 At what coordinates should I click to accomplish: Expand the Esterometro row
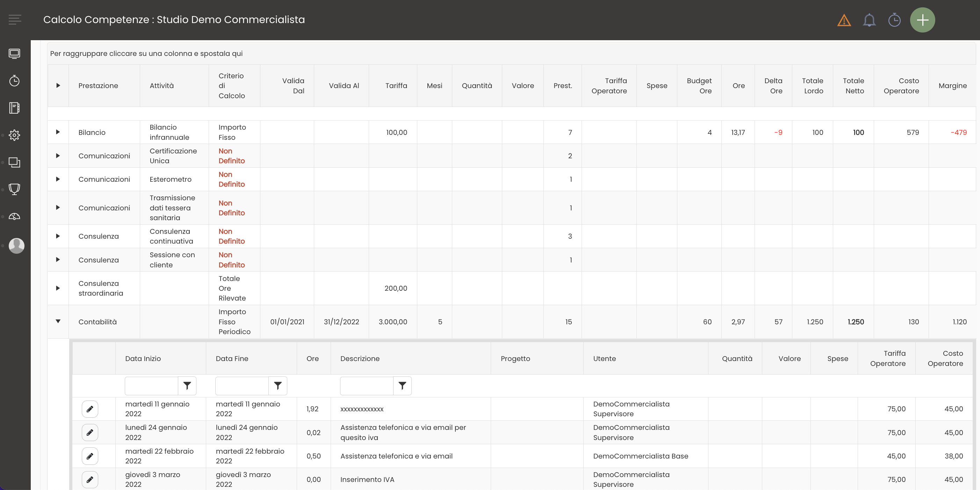(x=58, y=179)
